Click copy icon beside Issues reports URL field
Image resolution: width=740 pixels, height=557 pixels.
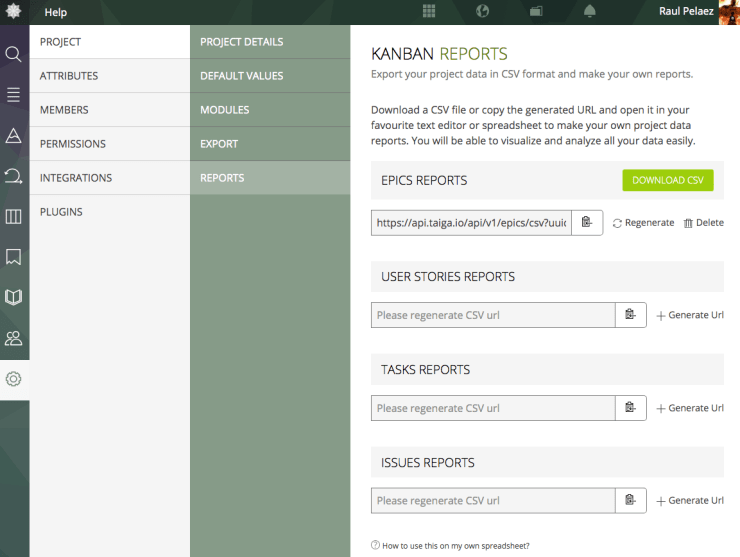pos(630,500)
